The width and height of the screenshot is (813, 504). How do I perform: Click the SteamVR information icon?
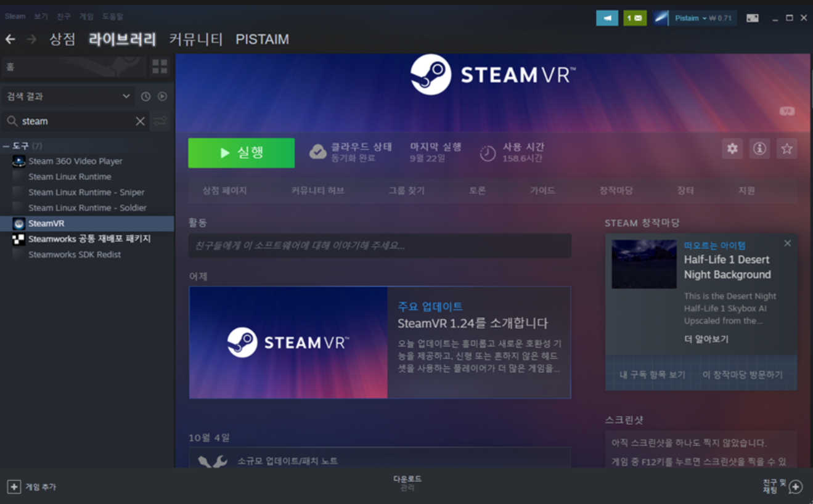(x=759, y=148)
